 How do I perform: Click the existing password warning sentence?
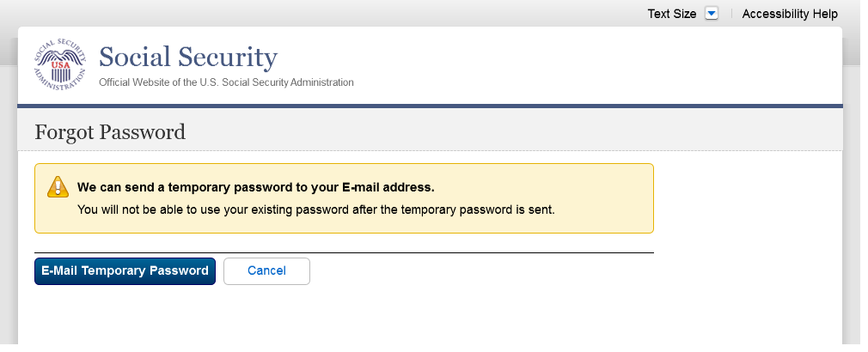point(315,209)
